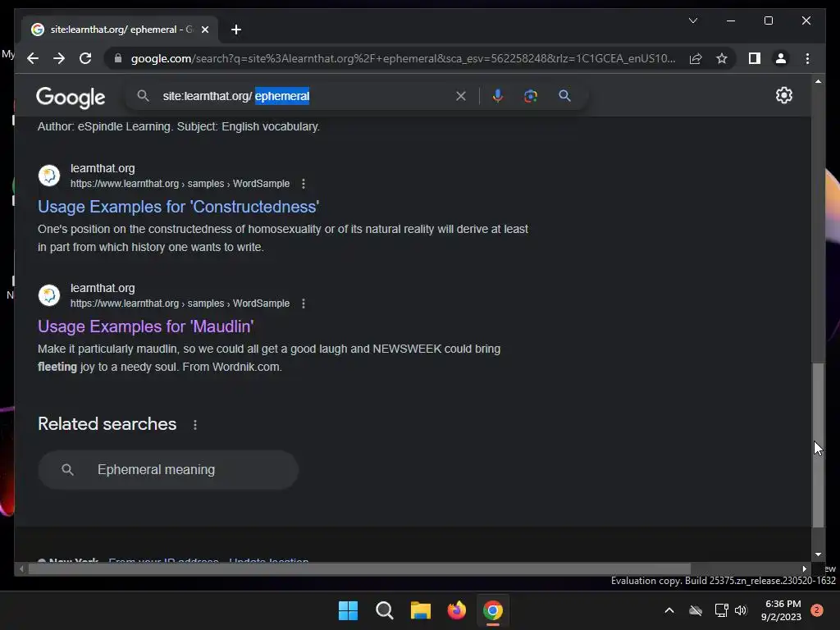Click the horizontal scrollbar thumb
The image size is (840, 630).
(359, 569)
